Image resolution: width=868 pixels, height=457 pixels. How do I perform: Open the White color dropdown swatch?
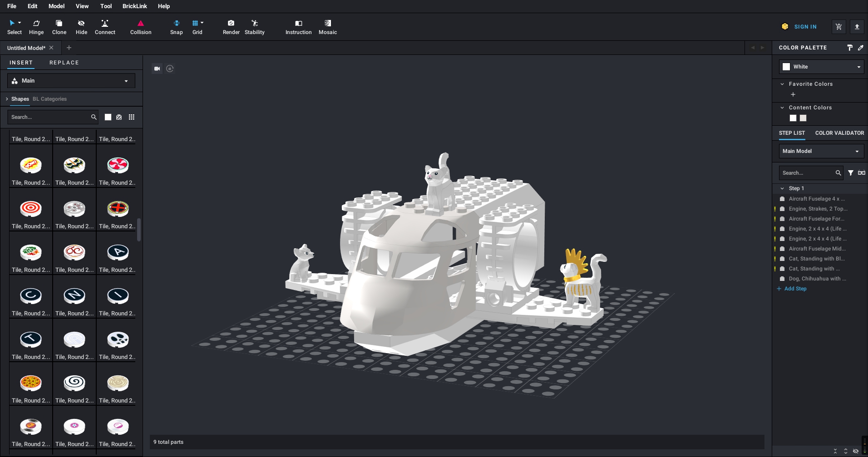point(858,66)
